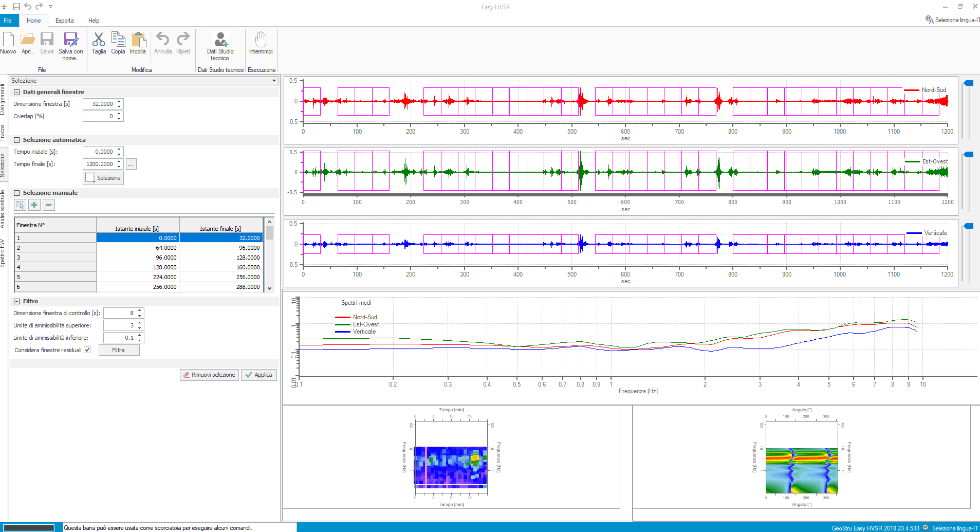This screenshot has width=980, height=532.
Task: Open the Selezione side tab
Action: [x=3, y=165]
